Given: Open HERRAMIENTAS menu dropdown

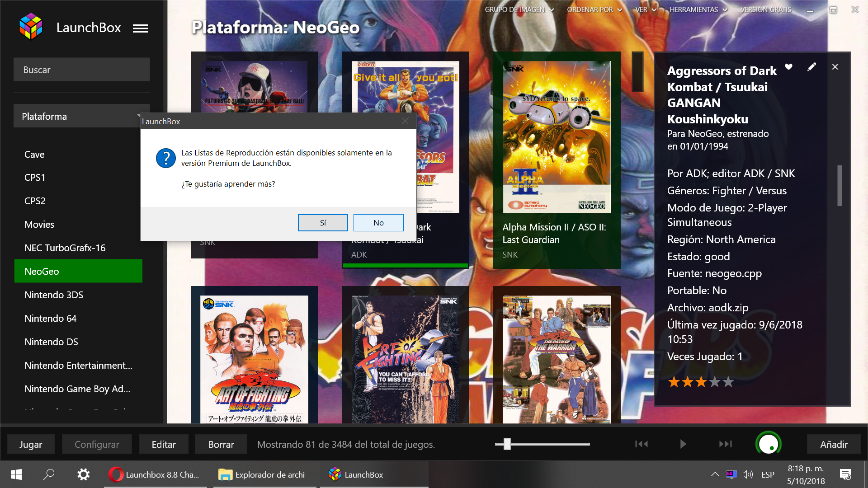Looking at the screenshot, I should (698, 9).
